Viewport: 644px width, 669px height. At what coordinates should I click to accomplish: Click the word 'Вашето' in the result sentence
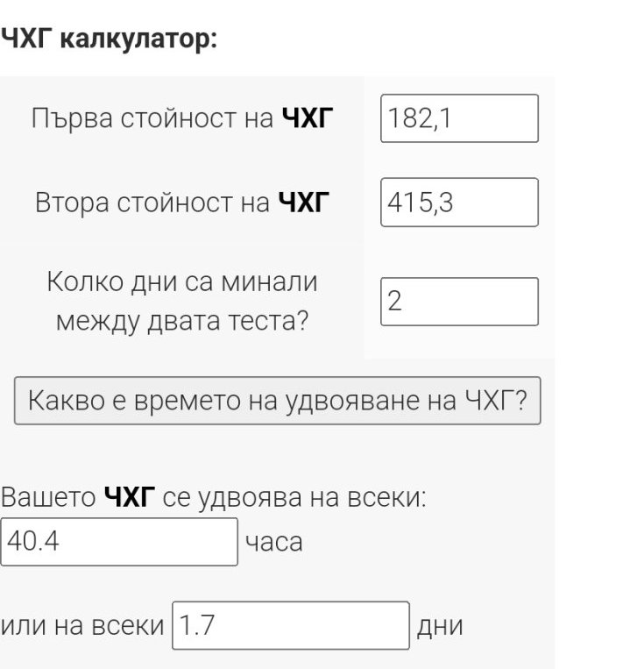(48, 499)
